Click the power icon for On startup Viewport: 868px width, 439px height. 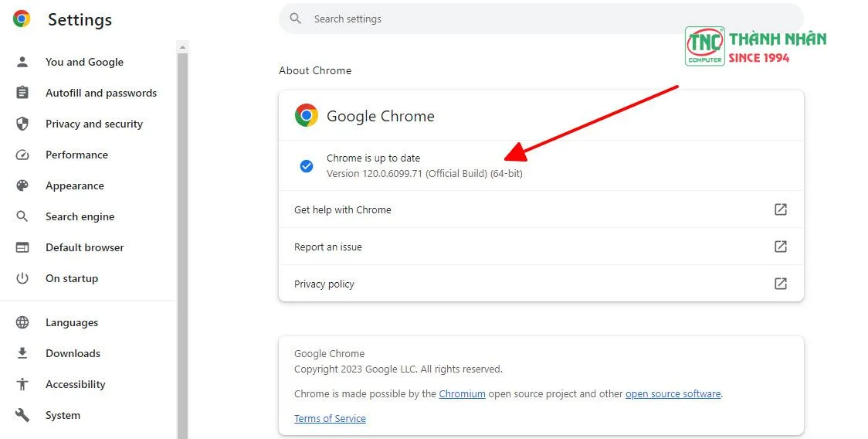[x=22, y=278]
